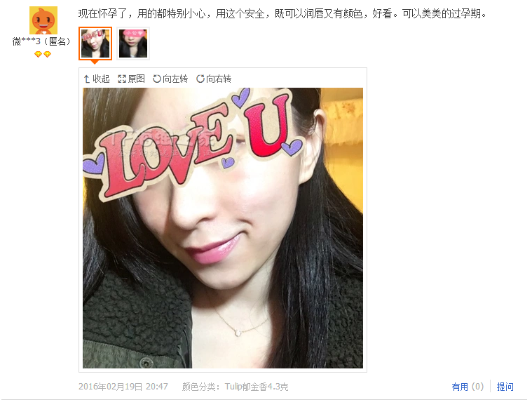Screen dimensions: 532x400
Task: Click the large expanded review photo
Action: (x=223, y=228)
